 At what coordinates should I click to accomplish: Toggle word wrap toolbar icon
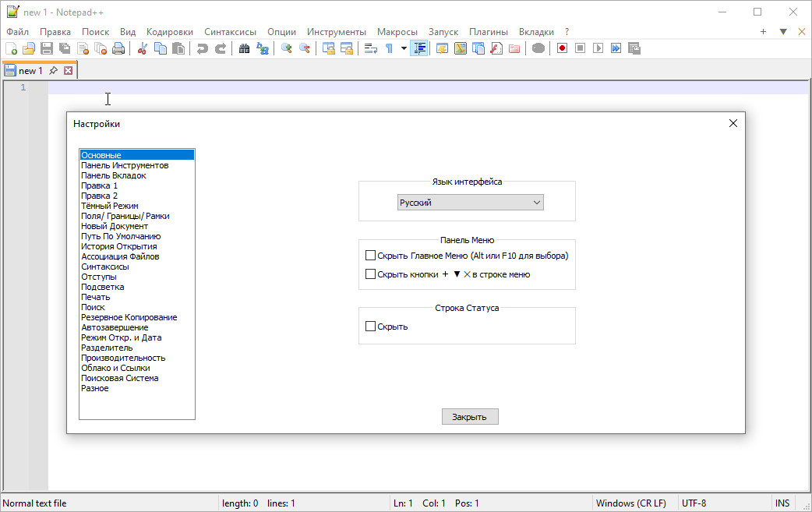[x=371, y=48]
